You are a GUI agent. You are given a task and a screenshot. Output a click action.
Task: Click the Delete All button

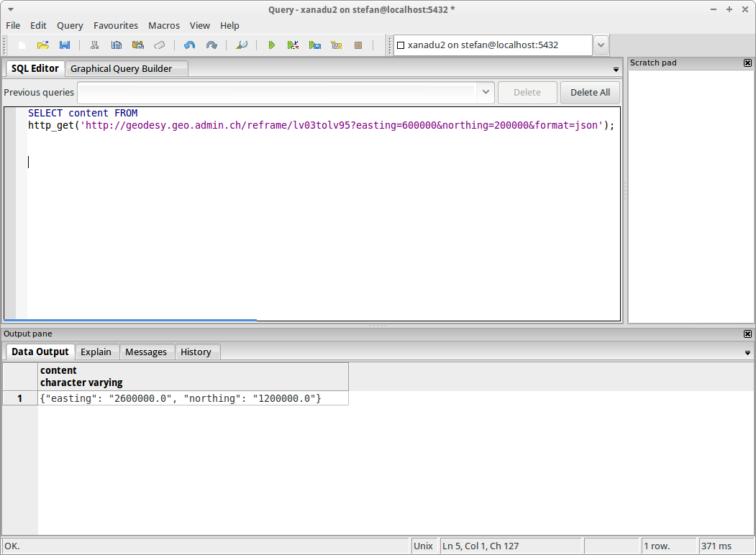(x=590, y=93)
